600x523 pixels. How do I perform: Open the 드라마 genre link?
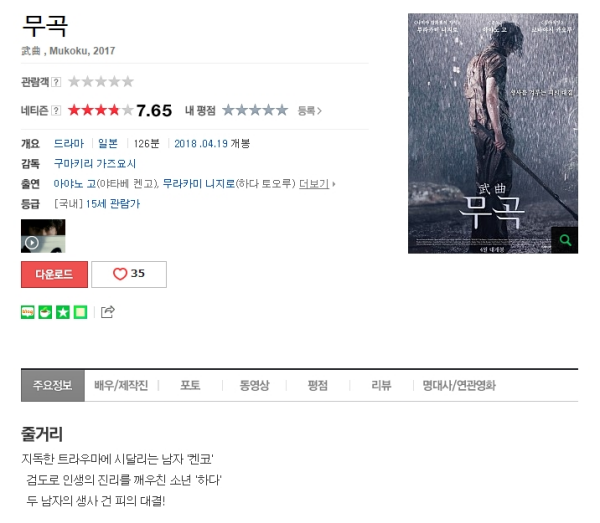pyautogui.click(x=68, y=144)
